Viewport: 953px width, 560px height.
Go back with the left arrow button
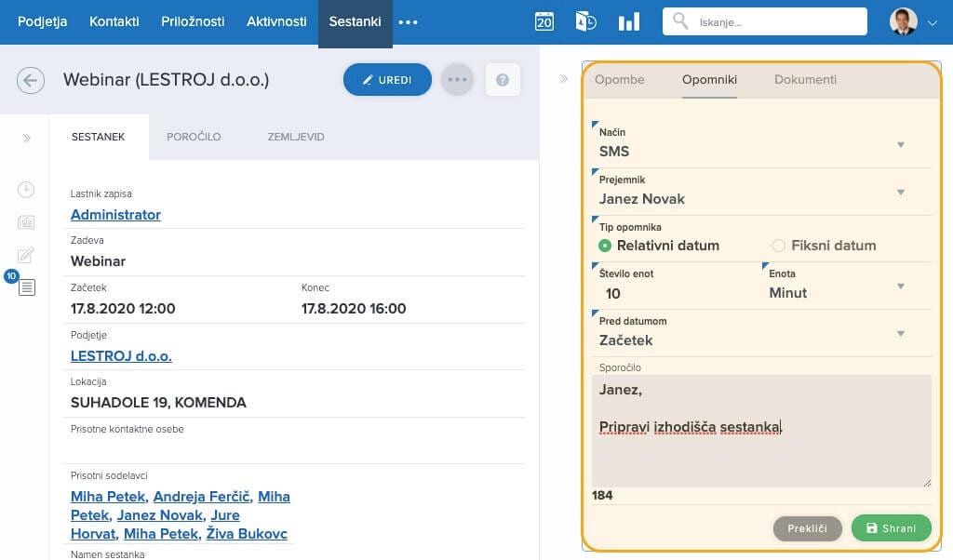coord(31,80)
